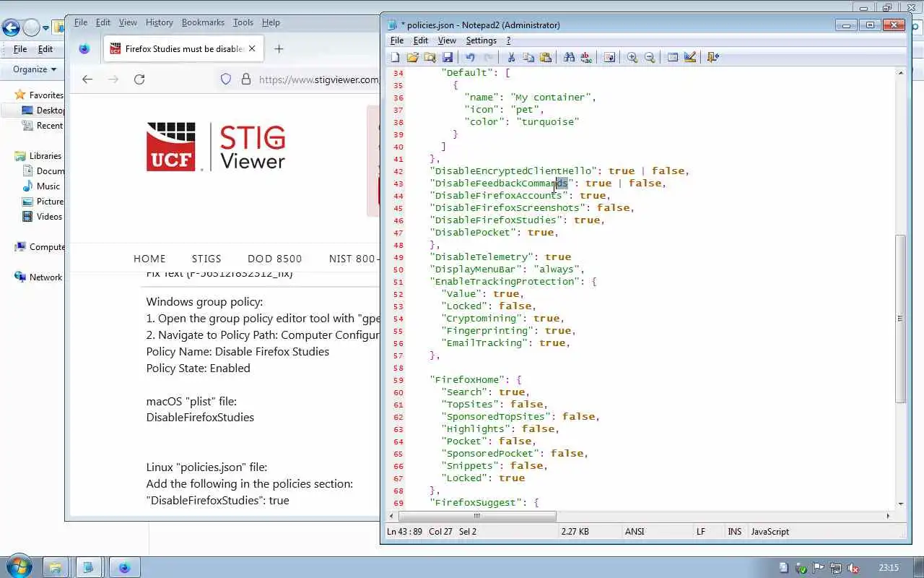Image resolution: width=924 pixels, height=578 pixels.
Task: Paste clipboard in Notepad2 toolbar
Action: click(546, 57)
